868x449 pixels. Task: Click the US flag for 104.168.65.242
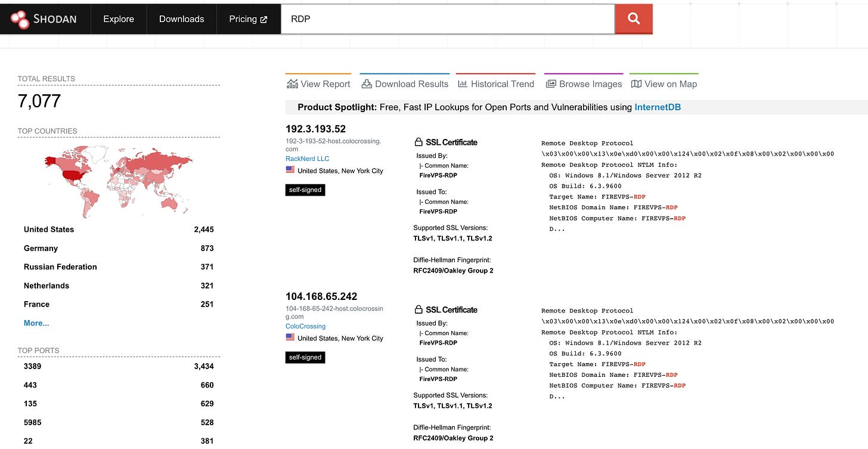pos(290,337)
